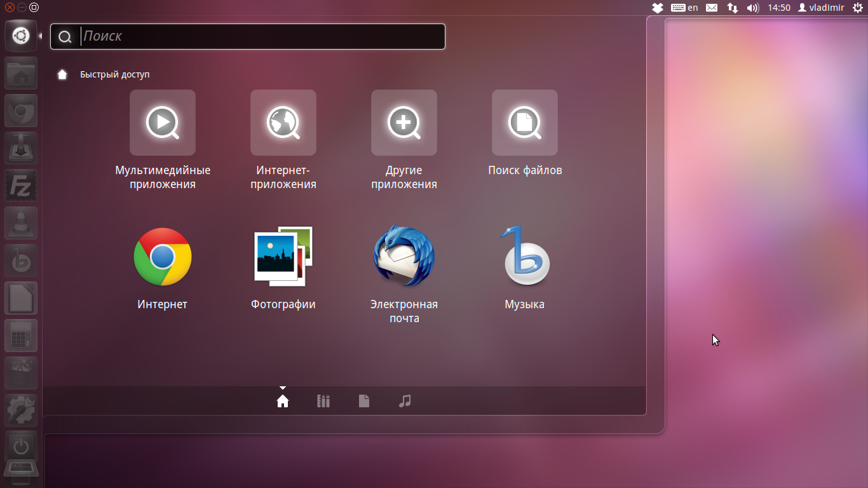Screen dimensions: 868x488
Task: Open the Другие приложения shortcut
Action: point(404,123)
